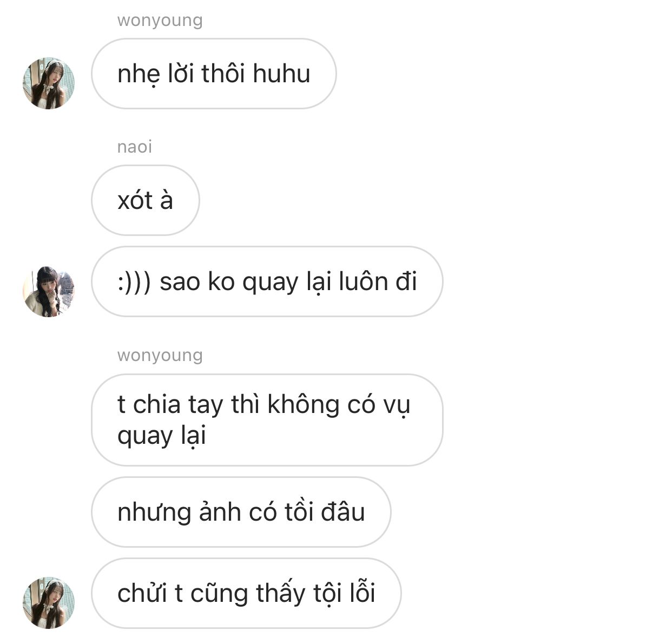Screen dimensions: 672x643
Task: Select the "nhẹ lời thôi huhu" message bubble
Action: click(x=214, y=74)
